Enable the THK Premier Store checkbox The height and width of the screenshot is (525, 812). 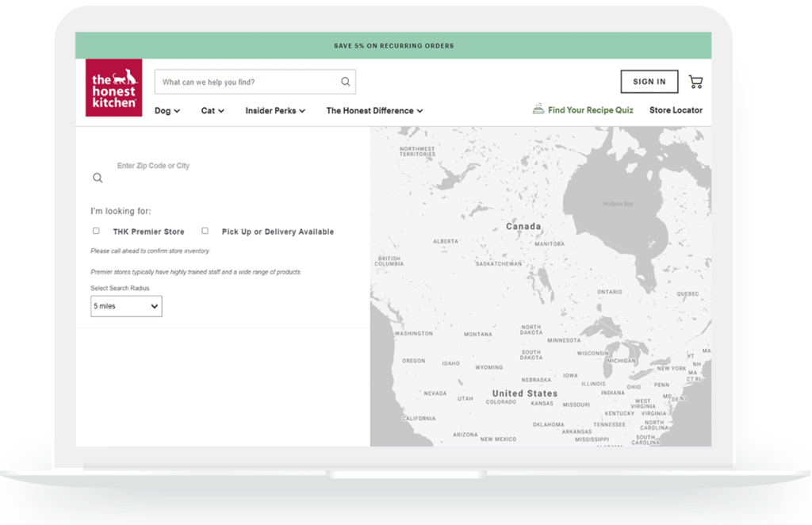pyautogui.click(x=96, y=231)
